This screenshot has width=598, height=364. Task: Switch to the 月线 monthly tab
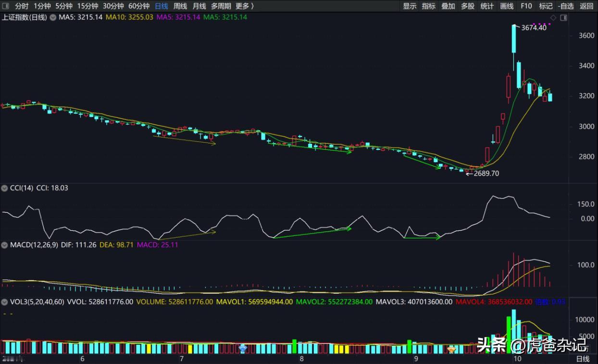pos(199,6)
